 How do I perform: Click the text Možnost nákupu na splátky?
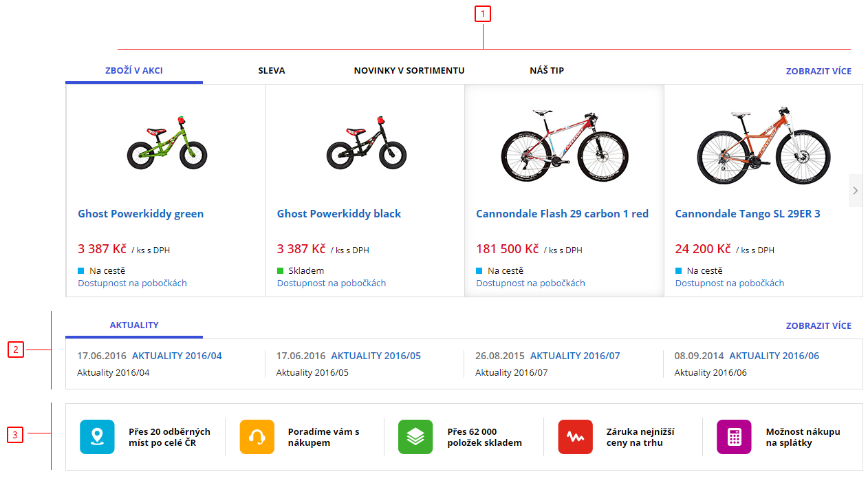pyautogui.click(x=803, y=437)
